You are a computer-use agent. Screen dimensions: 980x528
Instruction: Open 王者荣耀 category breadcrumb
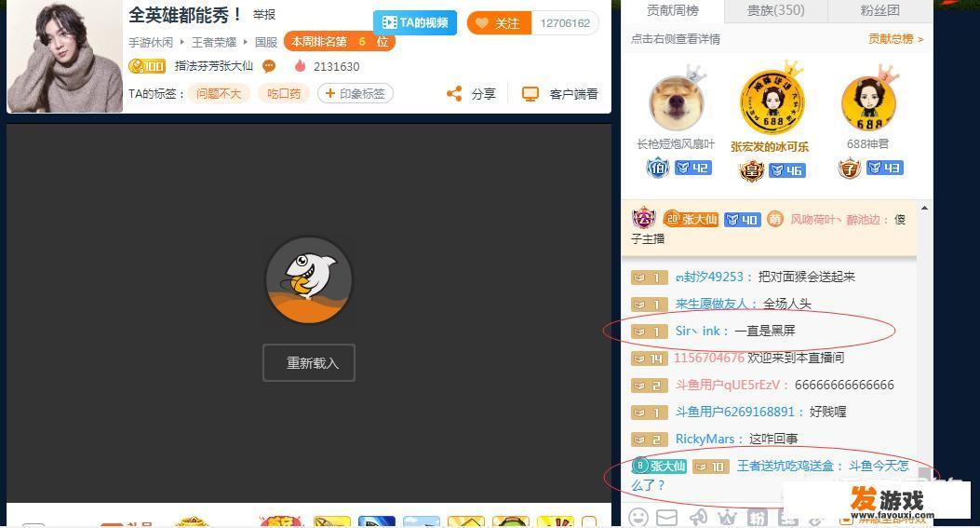(x=214, y=42)
